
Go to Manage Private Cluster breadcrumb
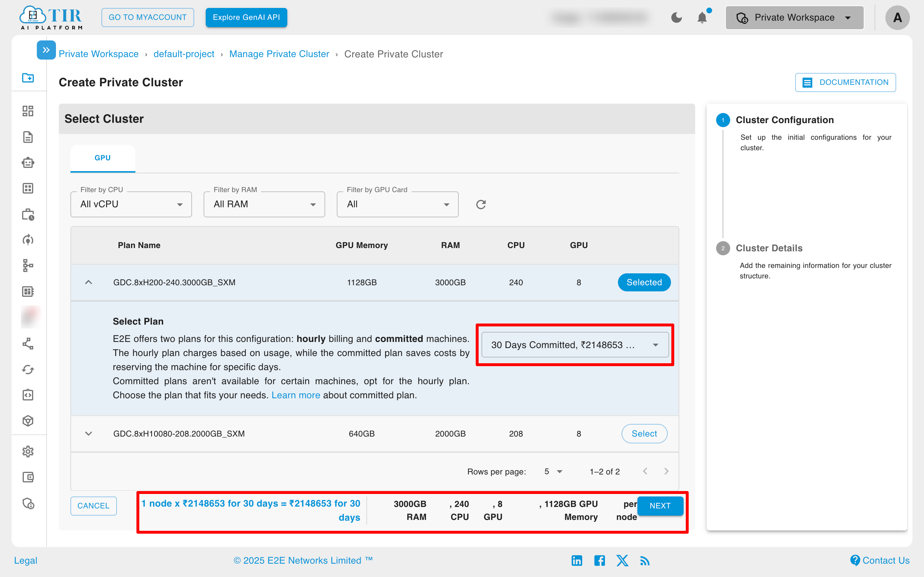pyautogui.click(x=279, y=54)
